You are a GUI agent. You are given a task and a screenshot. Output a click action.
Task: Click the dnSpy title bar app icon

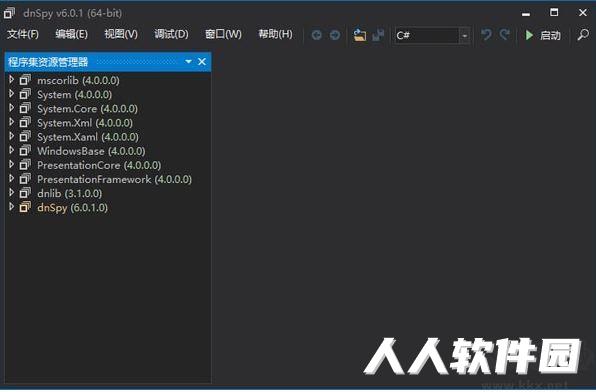(x=9, y=13)
